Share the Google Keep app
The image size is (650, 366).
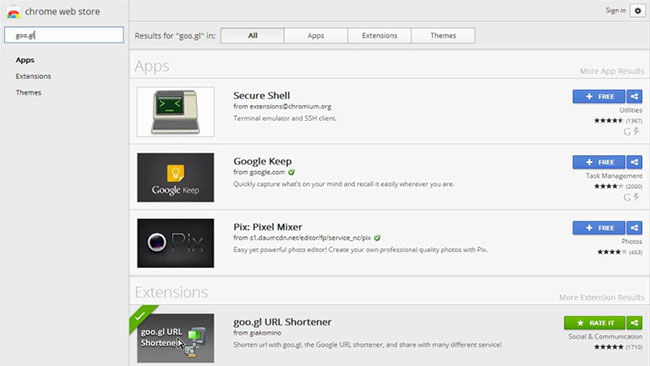pyautogui.click(x=634, y=162)
